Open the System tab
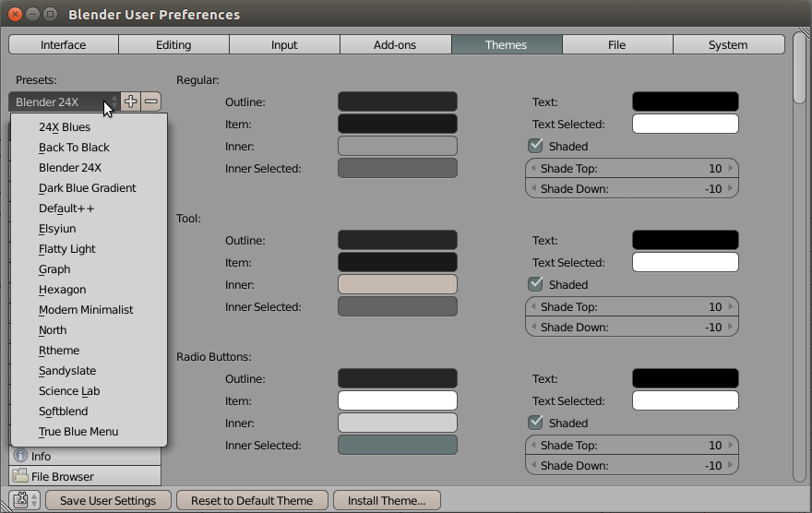The height and width of the screenshot is (513, 812). point(728,44)
